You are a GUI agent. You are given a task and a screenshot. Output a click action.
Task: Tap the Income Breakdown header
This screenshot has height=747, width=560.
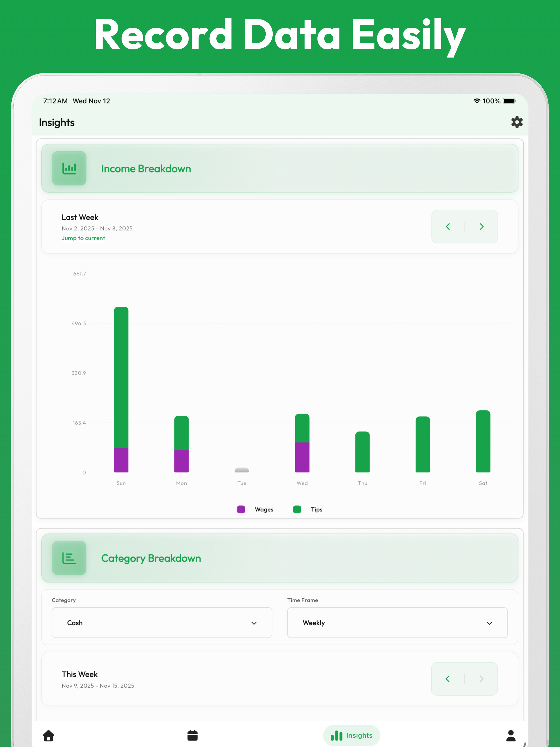pyautogui.click(x=279, y=168)
